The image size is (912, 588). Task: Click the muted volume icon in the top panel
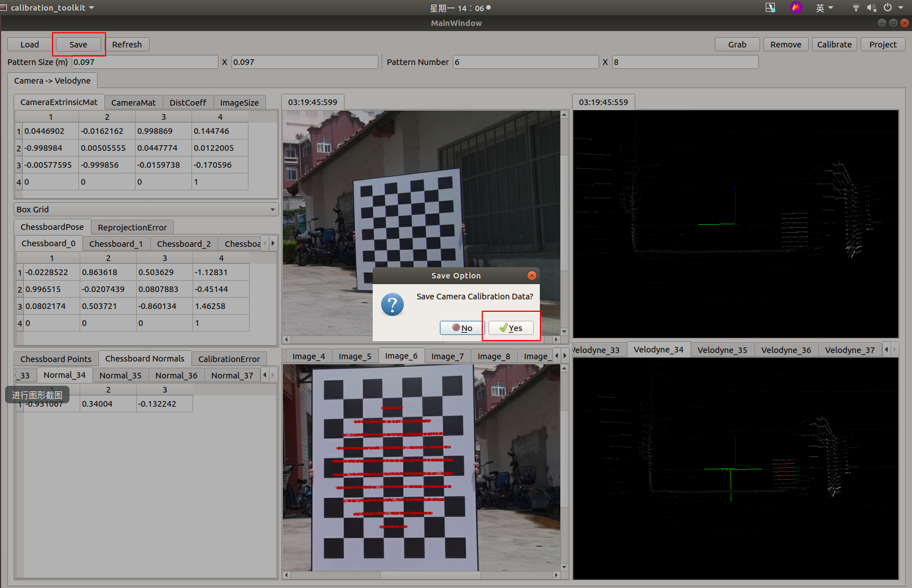point(871,8)
